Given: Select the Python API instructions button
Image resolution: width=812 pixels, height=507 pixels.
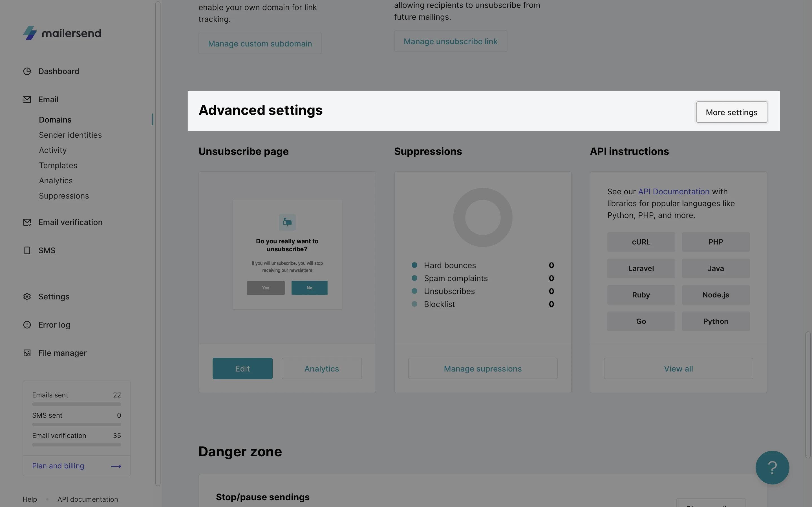Looking at the screenshot, I should [x=715, y=321].
